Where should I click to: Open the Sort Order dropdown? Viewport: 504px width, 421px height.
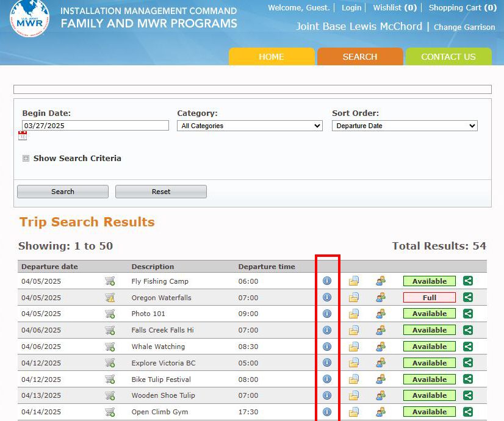(405, 126)
